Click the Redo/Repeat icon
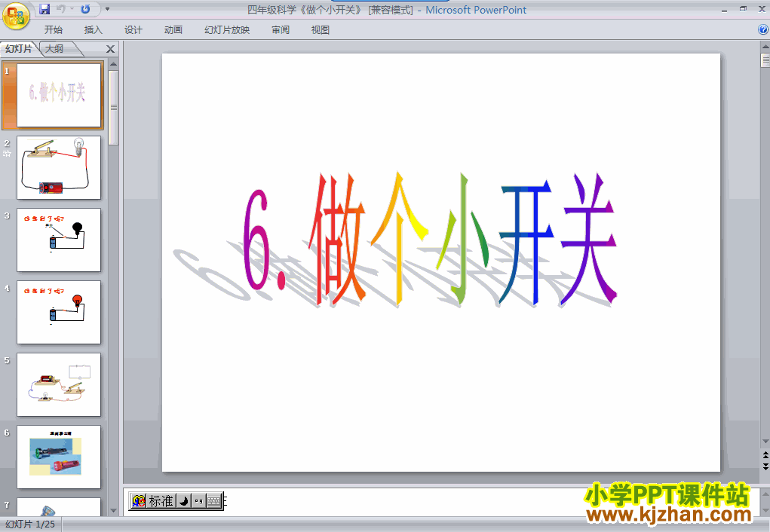The image size is (770, 532). click(x=85, y=9)
